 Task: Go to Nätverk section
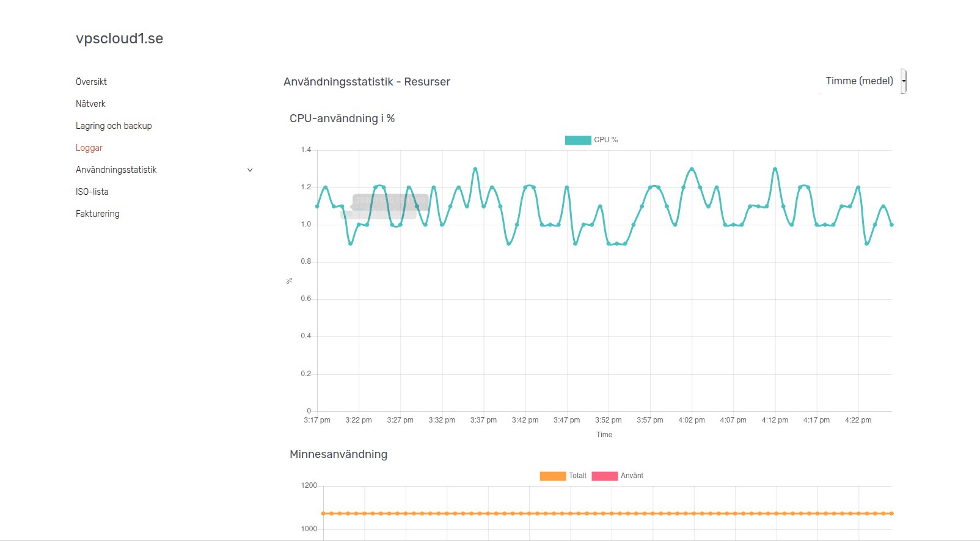pos(90,104)
